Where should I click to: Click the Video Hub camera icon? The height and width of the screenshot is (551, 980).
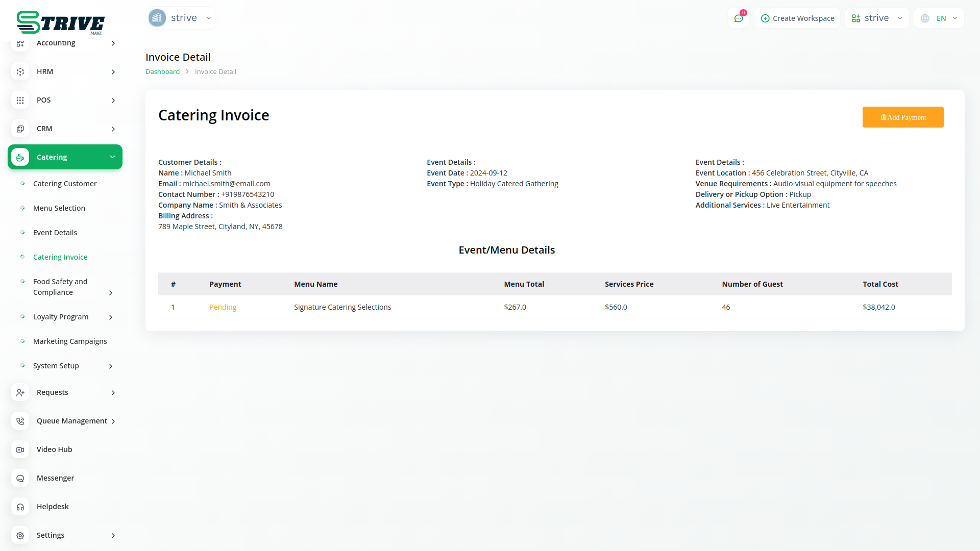(x=20, y=450)
